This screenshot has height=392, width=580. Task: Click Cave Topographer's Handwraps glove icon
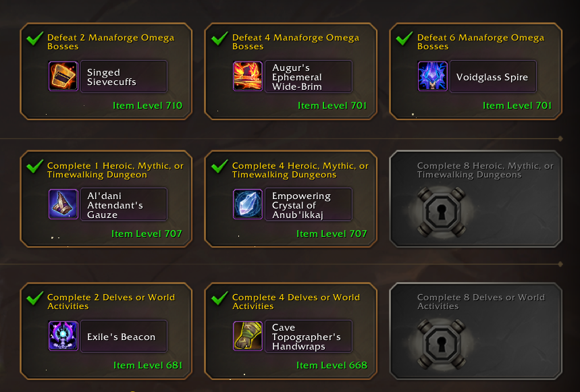point(248,336)
